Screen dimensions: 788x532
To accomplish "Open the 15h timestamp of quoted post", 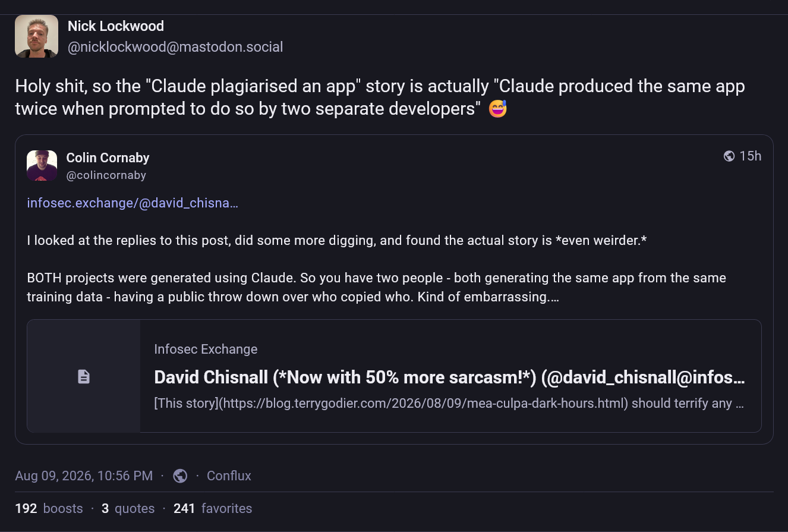I will (x=750, y=156).
